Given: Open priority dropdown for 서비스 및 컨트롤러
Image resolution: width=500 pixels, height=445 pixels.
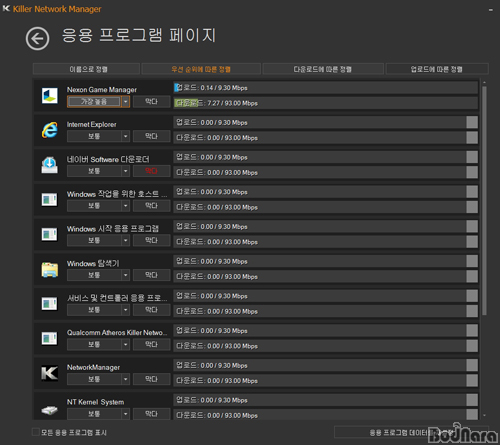Looking at the screenshot, I should coord(125,310).
